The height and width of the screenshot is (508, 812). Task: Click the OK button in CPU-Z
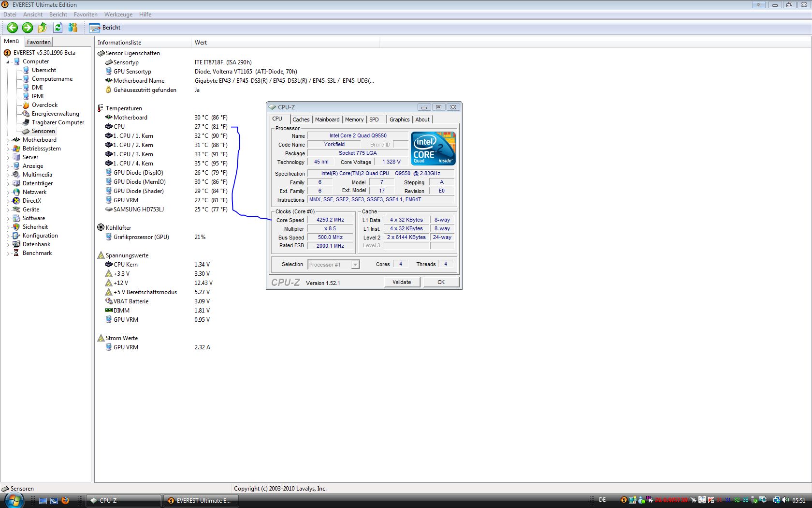click(441, 282)
